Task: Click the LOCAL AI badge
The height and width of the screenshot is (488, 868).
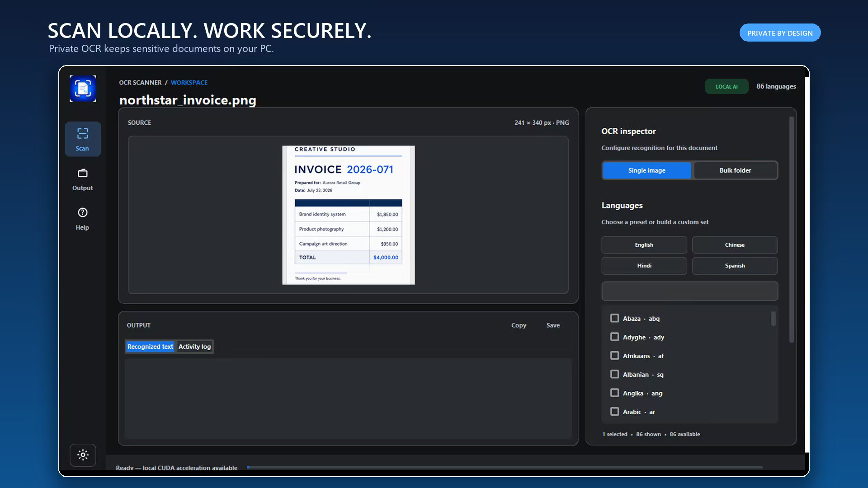Action: point(726,87)
